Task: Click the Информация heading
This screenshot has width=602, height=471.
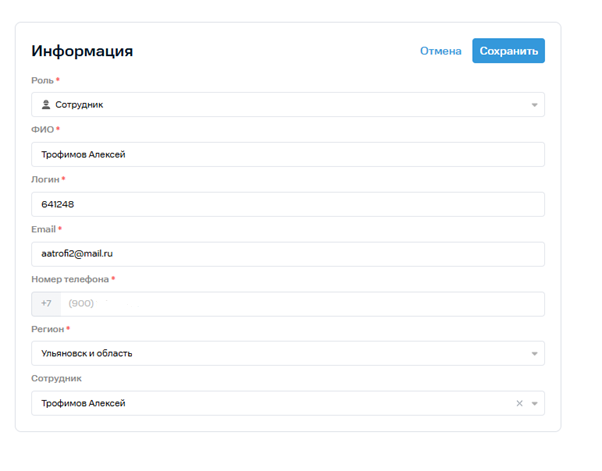Action: point(82,51)
